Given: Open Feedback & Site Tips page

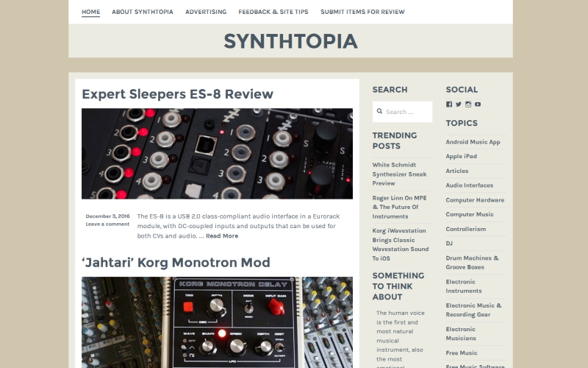Looking at the screenshot, I should [x=273, y=12].
